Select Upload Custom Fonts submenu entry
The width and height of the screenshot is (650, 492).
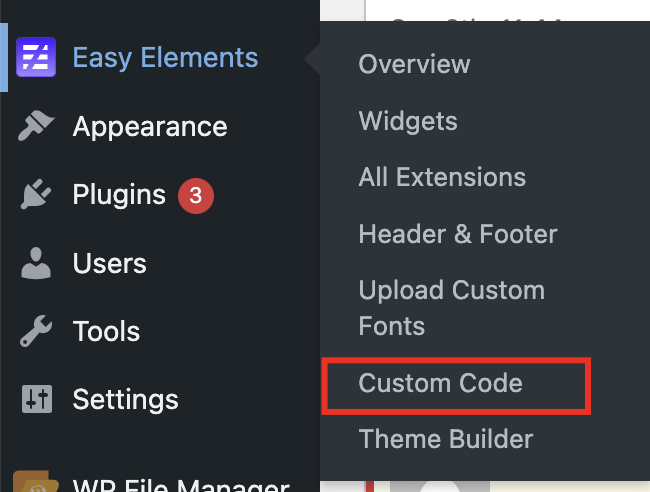(x=452, y=308)
